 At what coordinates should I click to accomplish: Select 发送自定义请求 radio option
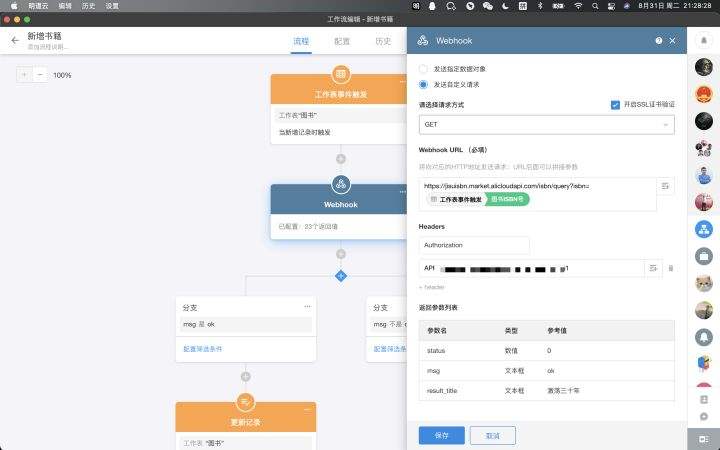(x=423, y=85)
